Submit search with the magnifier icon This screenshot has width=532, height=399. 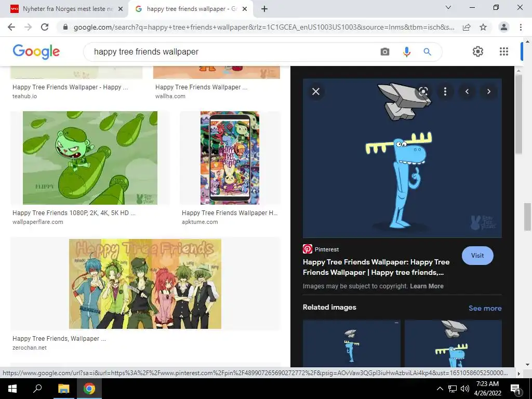428,51
